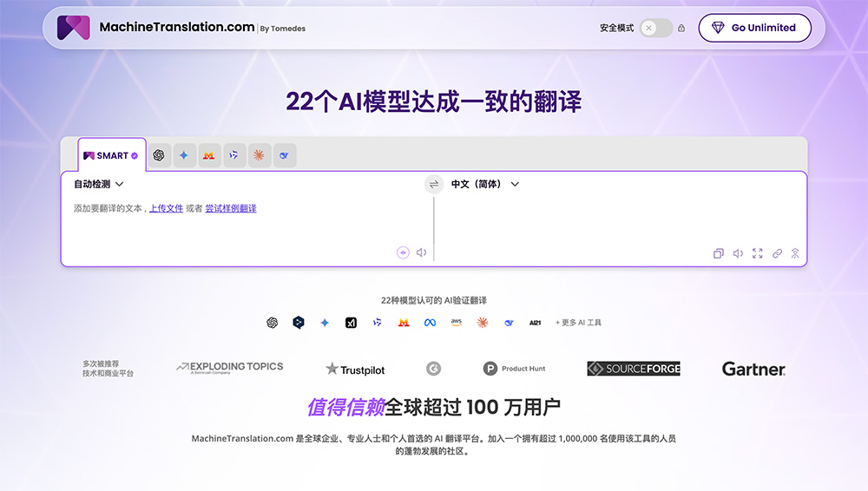Open the 自动检测 source language dropdown
Image resolution: width=868 pixels, height=491 pixels.
pyautogui.click(x=99, y=184)
